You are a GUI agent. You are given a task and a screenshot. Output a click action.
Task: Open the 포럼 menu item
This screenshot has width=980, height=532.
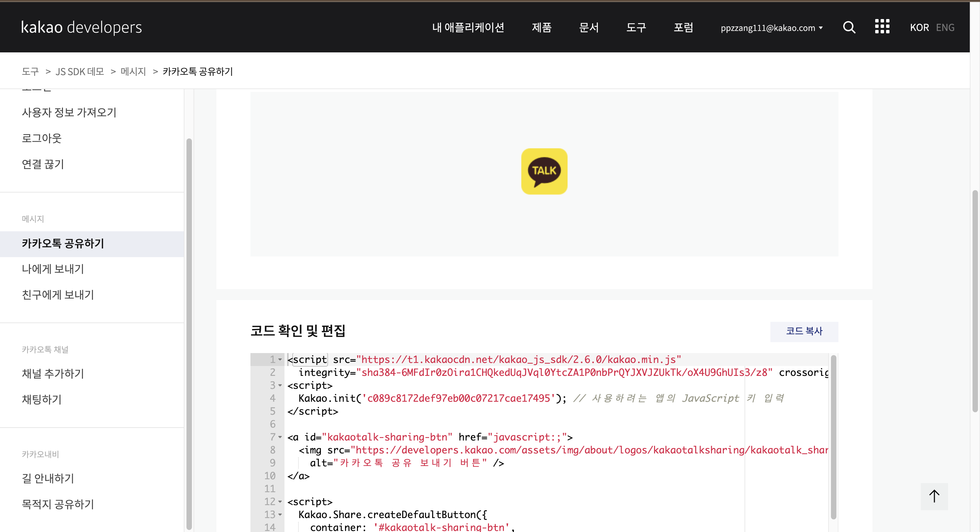[683, 27]
